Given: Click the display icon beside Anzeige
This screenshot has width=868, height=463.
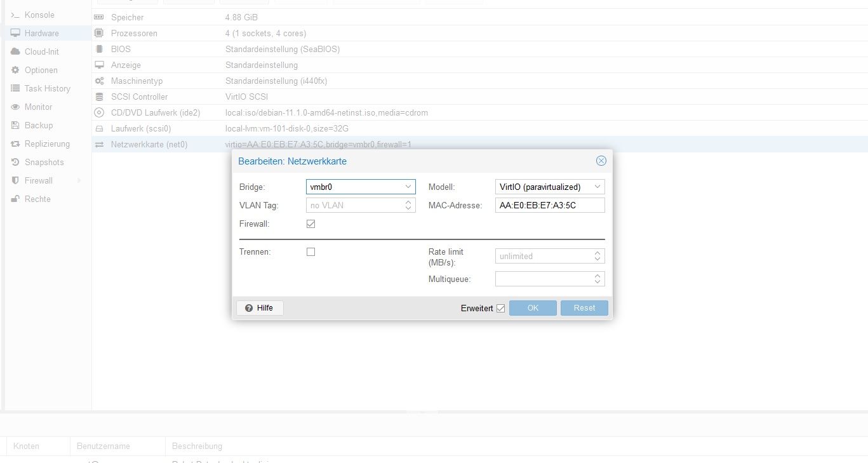Looking at the screenshot, I should [99, 65].
